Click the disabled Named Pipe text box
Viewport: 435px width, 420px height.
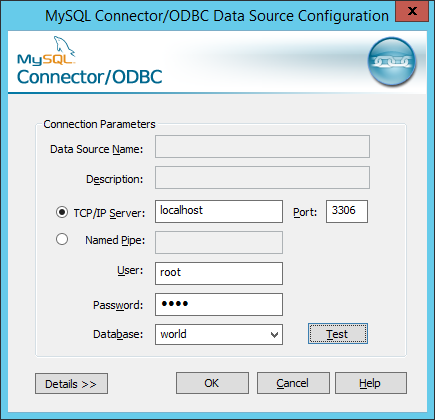(x=219, y=242)
